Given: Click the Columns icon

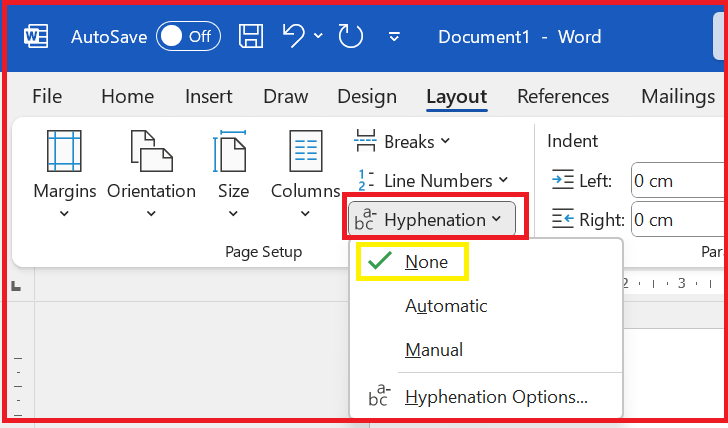Looking at the screenshot, I should [x=306, y=151].
